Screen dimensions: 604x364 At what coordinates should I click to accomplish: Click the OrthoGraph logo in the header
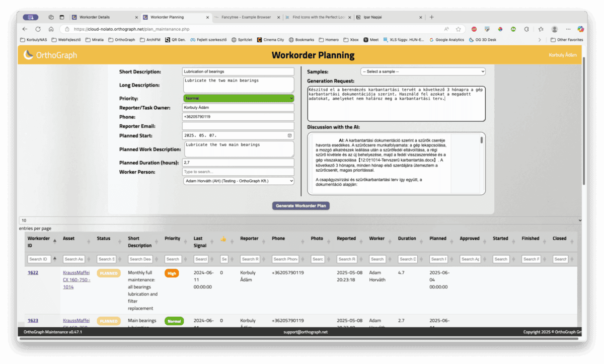coord(50,55)
